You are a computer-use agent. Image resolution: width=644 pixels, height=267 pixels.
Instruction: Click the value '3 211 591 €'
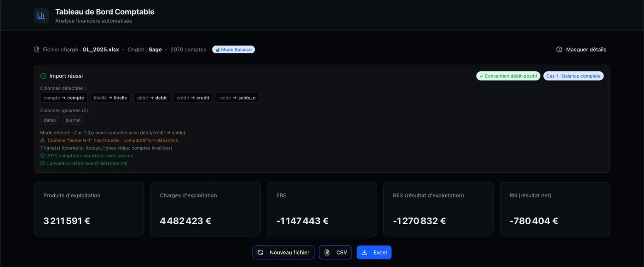[x=67, y=221]
